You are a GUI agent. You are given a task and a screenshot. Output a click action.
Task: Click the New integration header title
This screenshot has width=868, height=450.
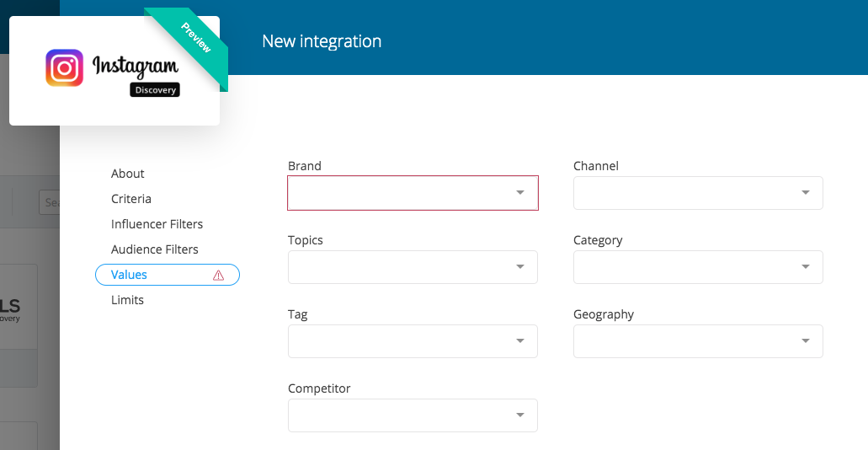322,41
